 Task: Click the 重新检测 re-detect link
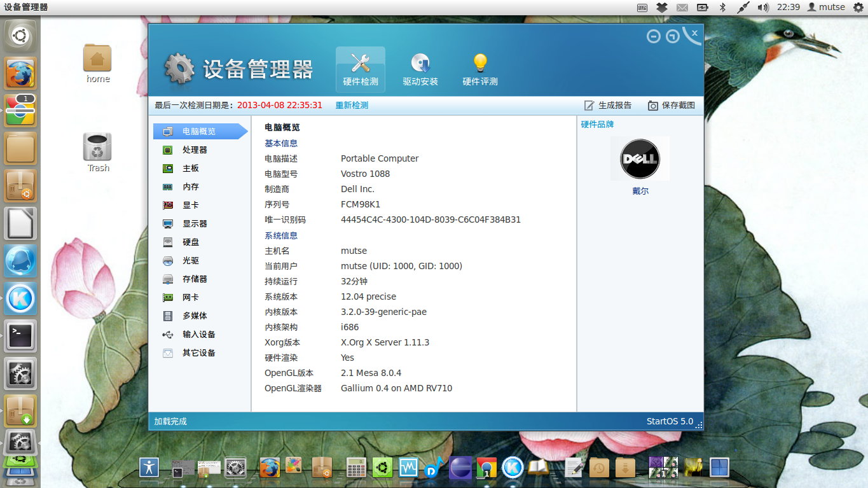(x=352, y=105)
